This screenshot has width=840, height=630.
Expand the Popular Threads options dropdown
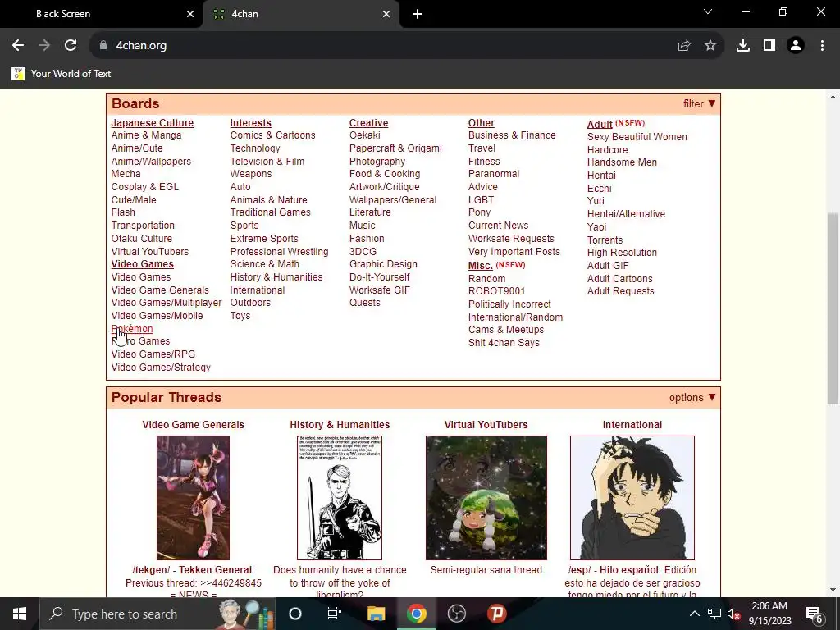pos(692,398)
